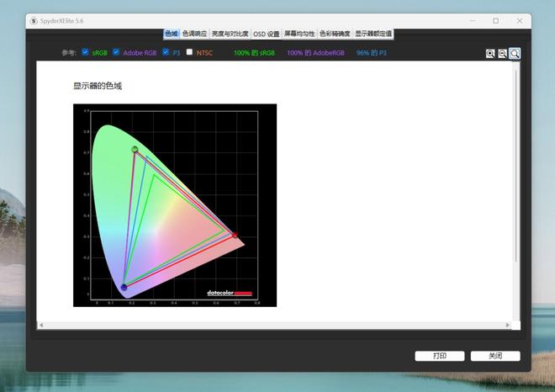Switch to the 色域 tab
The width and height of the screenshot is (555, 392).
point(172,34)
